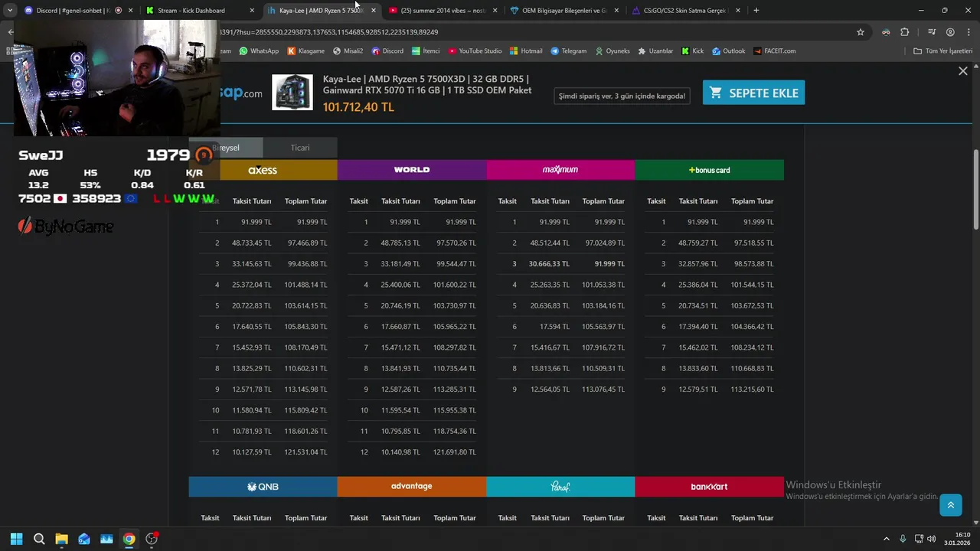The width and height of the screenshot is (980, 551).
Task: Click WORLD total 121.691,80 TL
Action: tap(455, 452)
